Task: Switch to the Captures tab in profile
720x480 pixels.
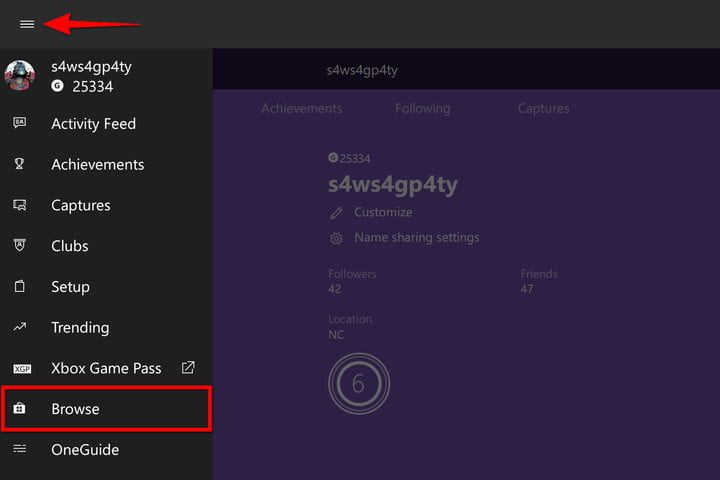Action: [543, 108]
